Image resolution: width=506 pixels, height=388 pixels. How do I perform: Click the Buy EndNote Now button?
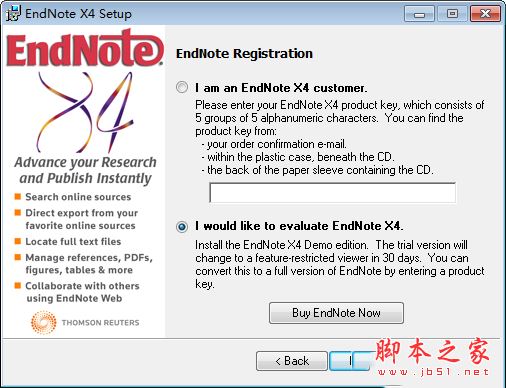pyautogui.click(x=336, y=313)
